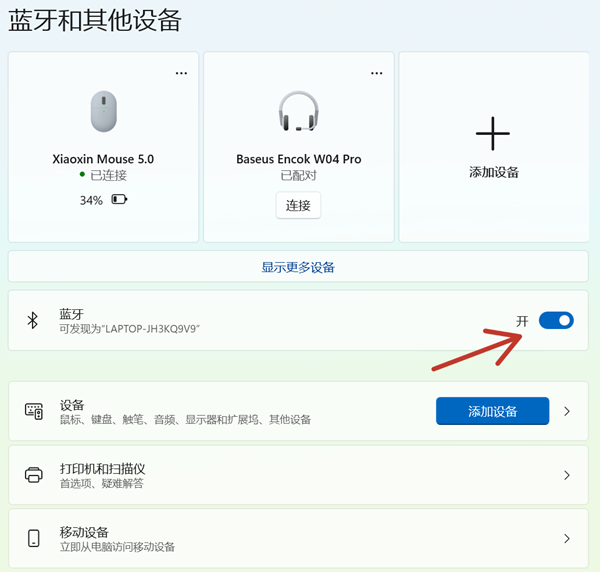
Task: Click the keyboard and mouse devices icon
Action: (x=34, y=411)
